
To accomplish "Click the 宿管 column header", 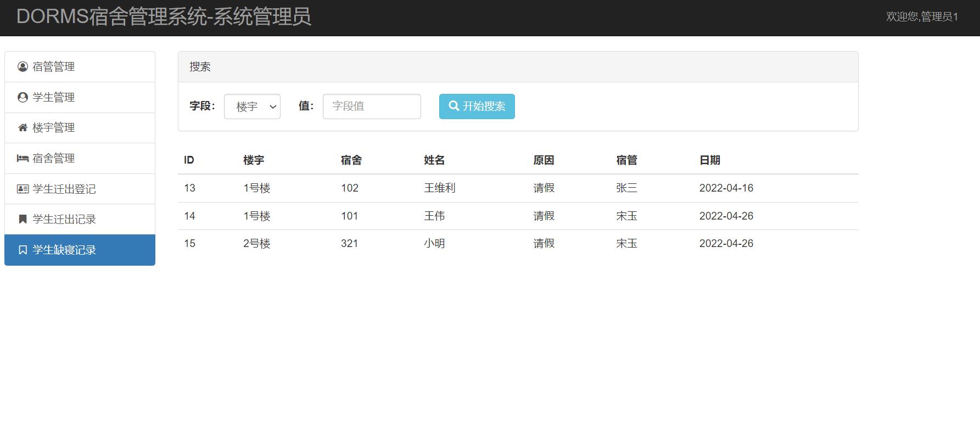I will 626,160.
